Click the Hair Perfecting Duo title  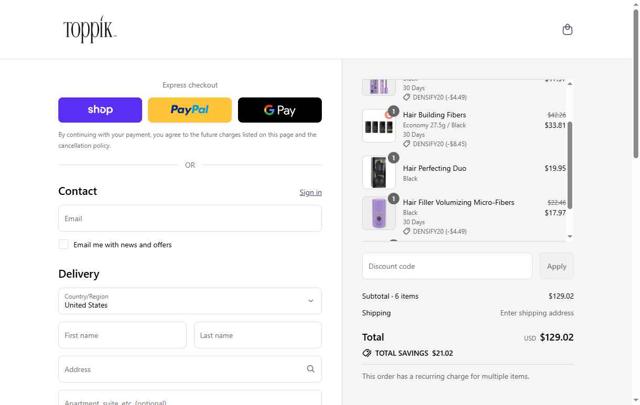click(434, 168)
